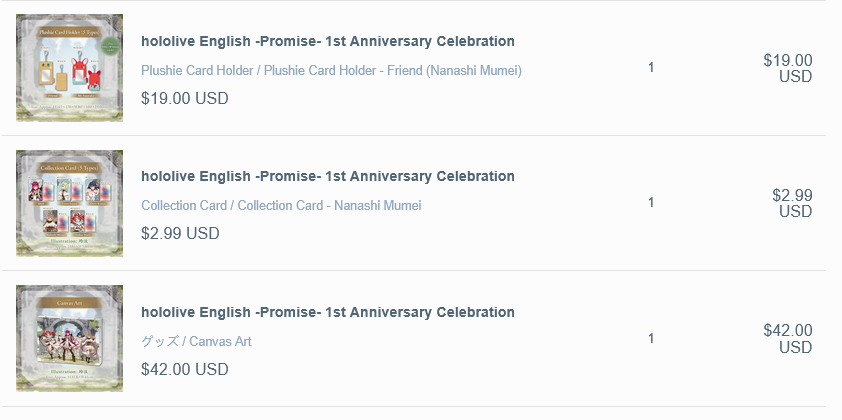The image size is (842, 420).
Task: Open Collection Card - Nanashi Mumei variant link
Action: tap(281, 206)
